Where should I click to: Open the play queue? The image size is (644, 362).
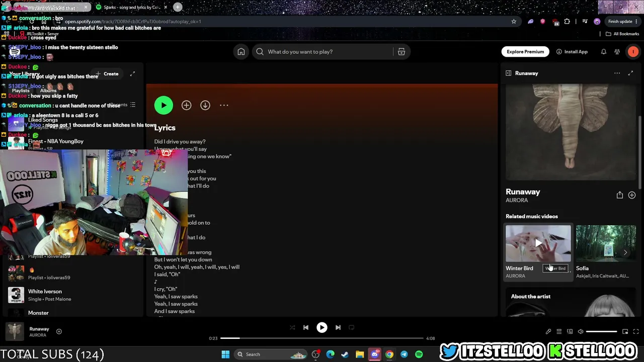click(559, 332)
